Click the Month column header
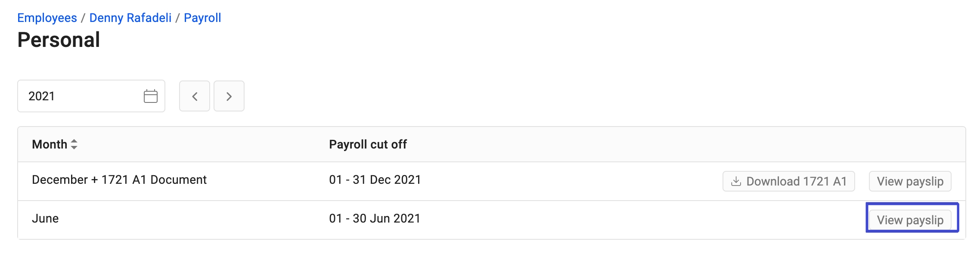This screenshot has height=260, width=980. (50, 144)
